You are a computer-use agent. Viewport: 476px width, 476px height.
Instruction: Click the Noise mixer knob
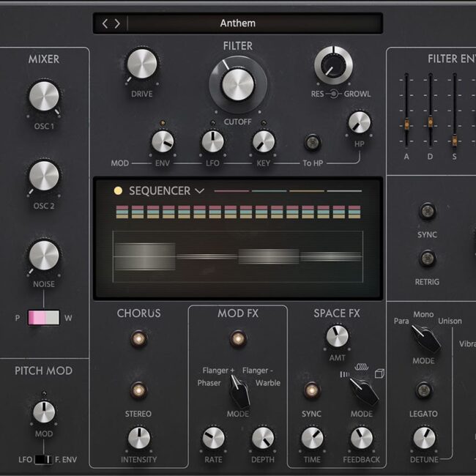[x=44, y=255]
